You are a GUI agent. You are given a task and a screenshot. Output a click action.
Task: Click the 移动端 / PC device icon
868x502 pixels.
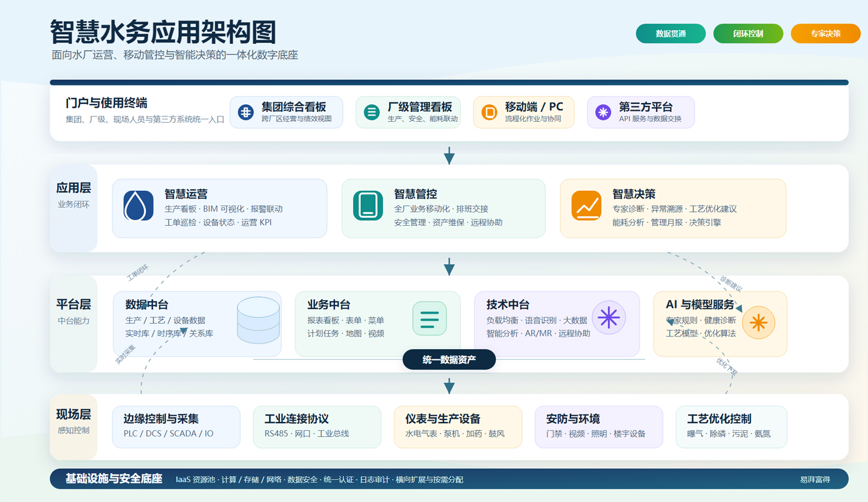click(x=489, y=112)
